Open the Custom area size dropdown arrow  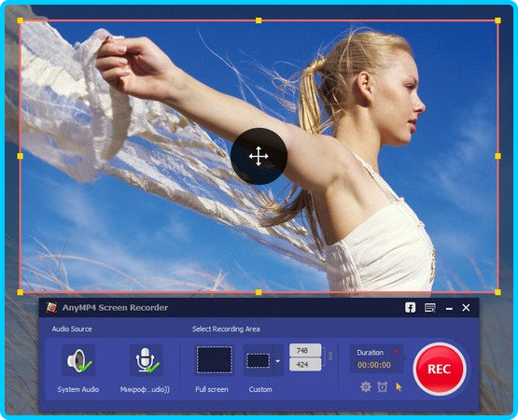click(278, 361)
